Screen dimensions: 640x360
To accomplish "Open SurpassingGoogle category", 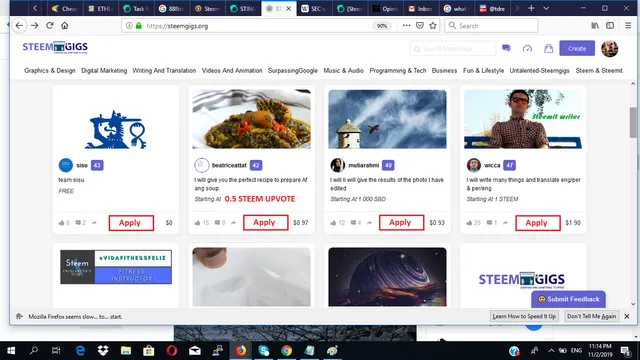I will 293,71.
